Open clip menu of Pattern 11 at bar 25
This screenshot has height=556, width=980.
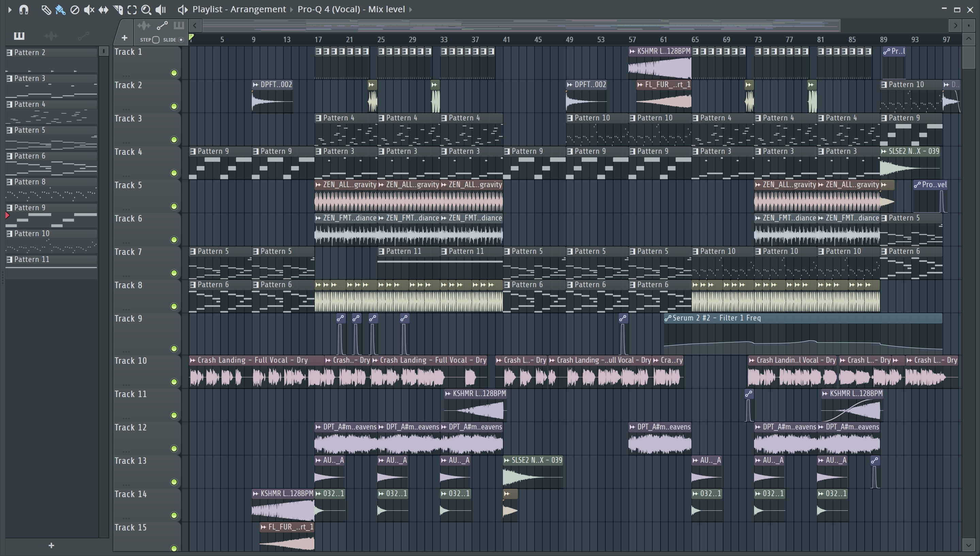[381, 252]
